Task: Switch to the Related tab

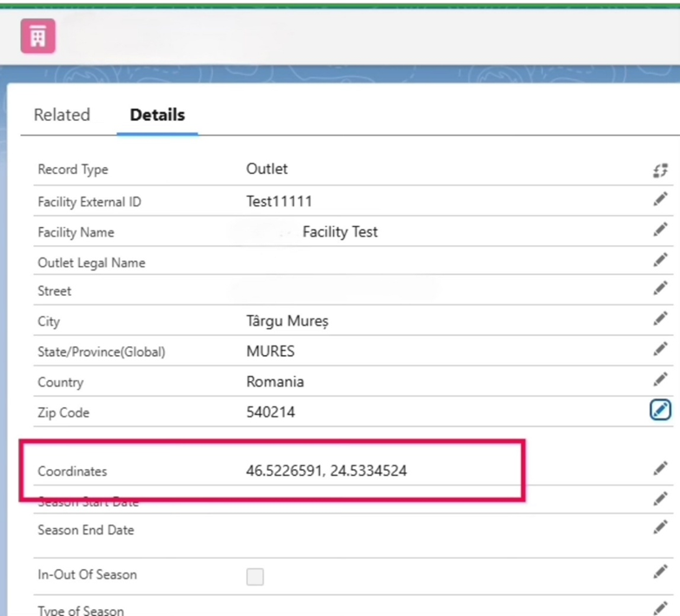Action: click(x=62, y=115)
